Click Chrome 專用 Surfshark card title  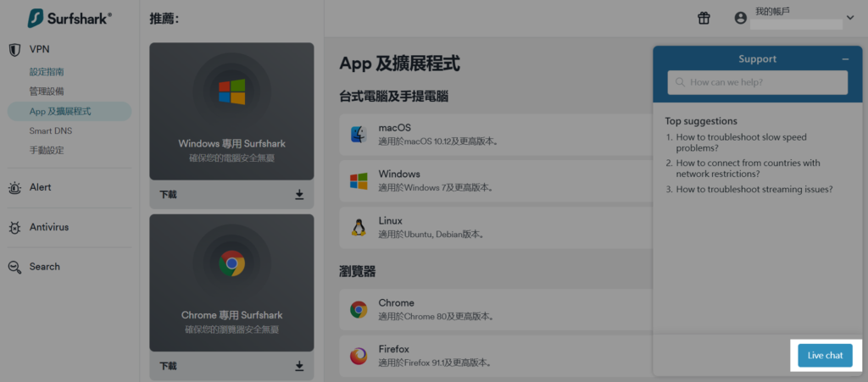coord(232,315)
